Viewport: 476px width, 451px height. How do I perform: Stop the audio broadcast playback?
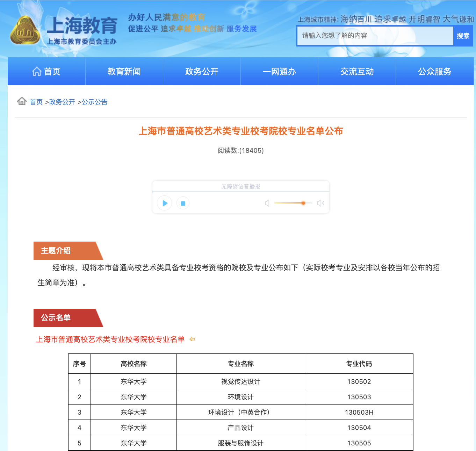tap(183, 203)
